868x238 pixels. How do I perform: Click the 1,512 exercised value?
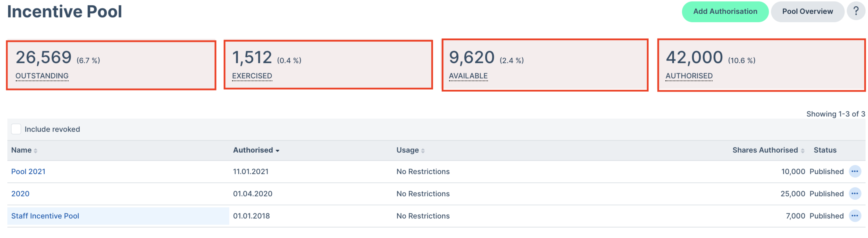point(252,57)
